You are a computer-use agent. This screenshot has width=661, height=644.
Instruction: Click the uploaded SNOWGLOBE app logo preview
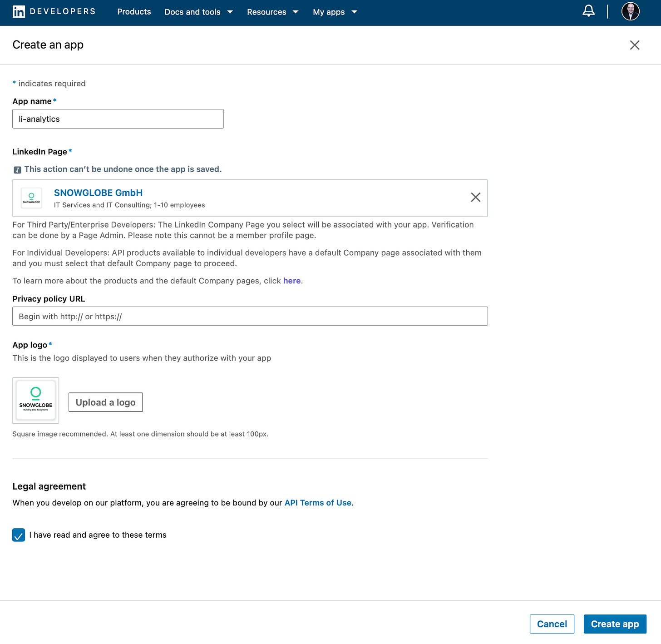[36, 400]
